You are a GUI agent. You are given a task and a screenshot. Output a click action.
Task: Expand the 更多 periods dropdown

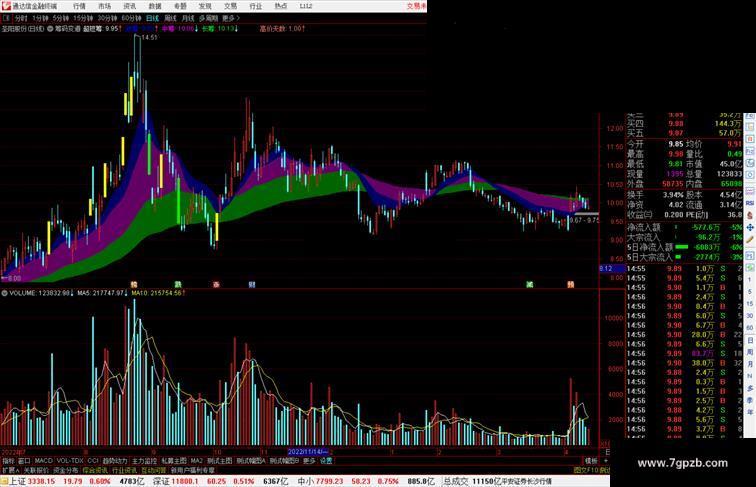(x=230, y=18)
